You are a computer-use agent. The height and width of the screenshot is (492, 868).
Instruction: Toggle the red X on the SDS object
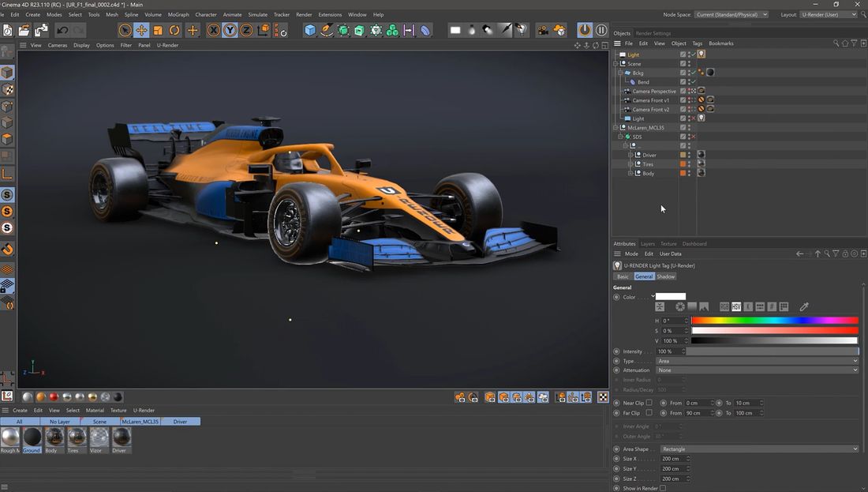point(692,136)
